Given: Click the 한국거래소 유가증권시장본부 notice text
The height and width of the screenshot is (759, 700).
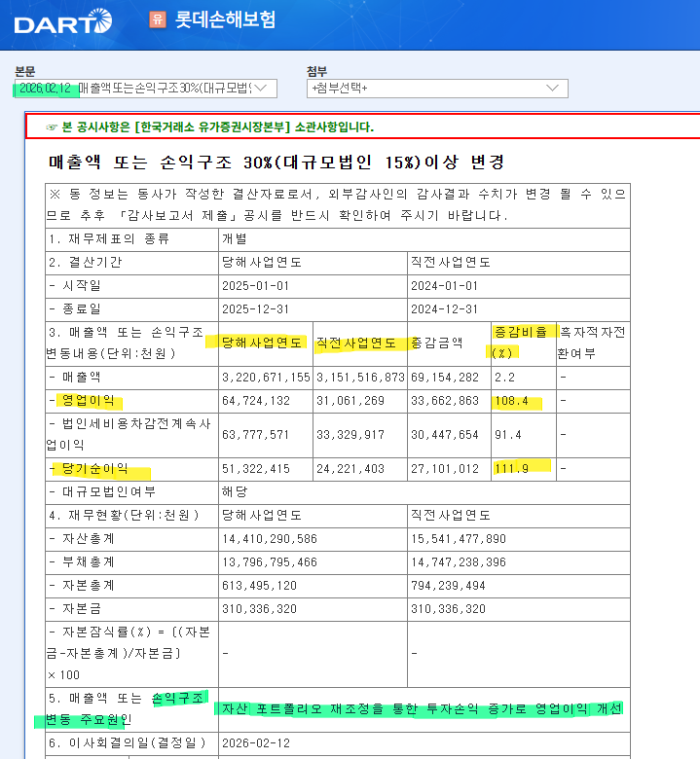Looking at the screenshot, I should [x=218, y=127].
